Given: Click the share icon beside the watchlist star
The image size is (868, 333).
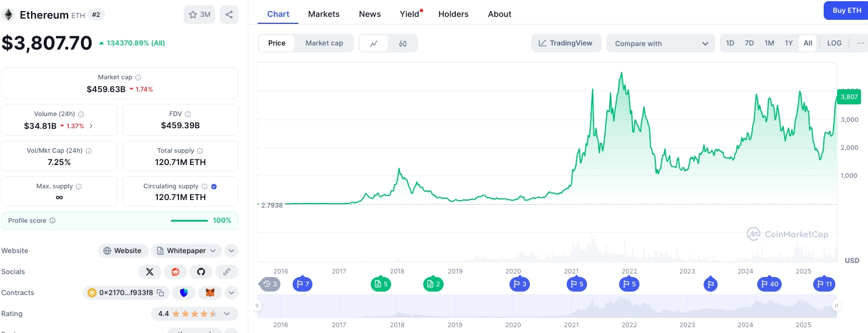Looking at the screenshot, I should click(229, 15).
